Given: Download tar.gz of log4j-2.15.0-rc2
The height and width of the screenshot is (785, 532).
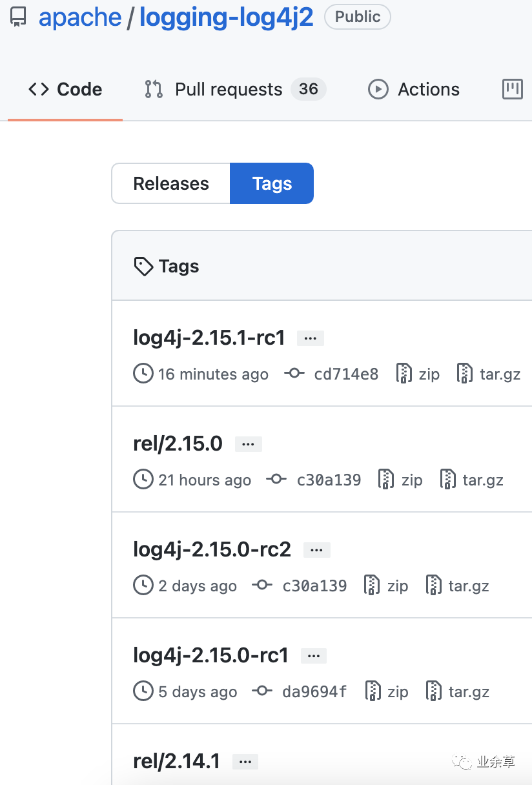Looking at the screenshot, I should 469,586.
